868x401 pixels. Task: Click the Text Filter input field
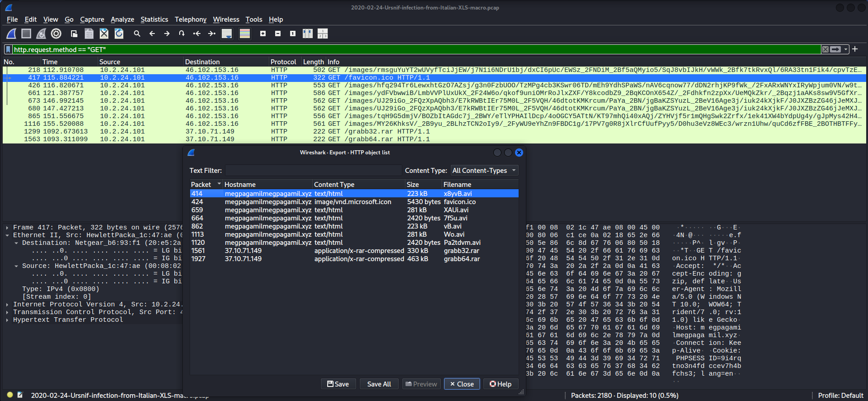tap(313, 171)
